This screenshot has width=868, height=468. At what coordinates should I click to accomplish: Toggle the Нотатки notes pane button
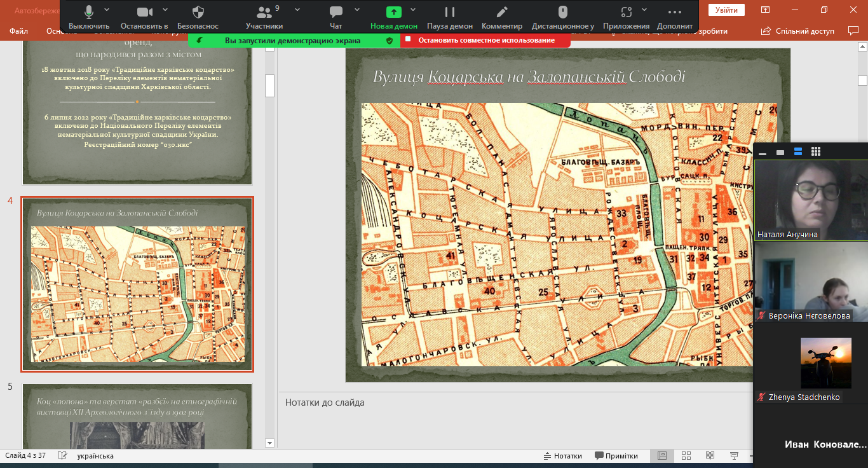[563, 456]
